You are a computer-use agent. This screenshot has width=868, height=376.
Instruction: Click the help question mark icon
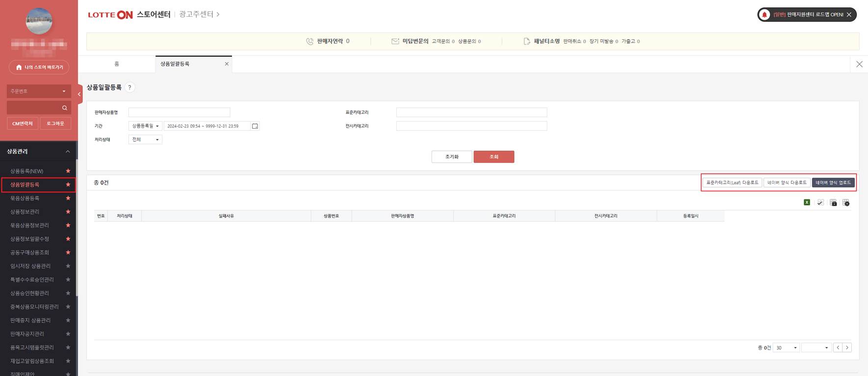(129, 87)
